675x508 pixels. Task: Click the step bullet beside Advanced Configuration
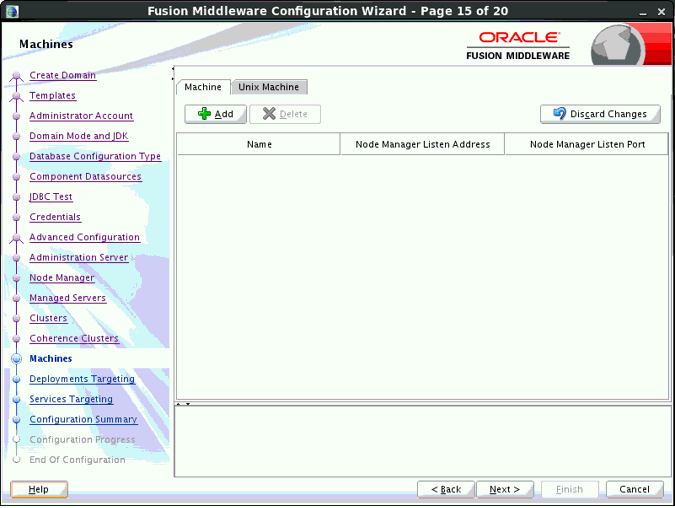point(16,238)
